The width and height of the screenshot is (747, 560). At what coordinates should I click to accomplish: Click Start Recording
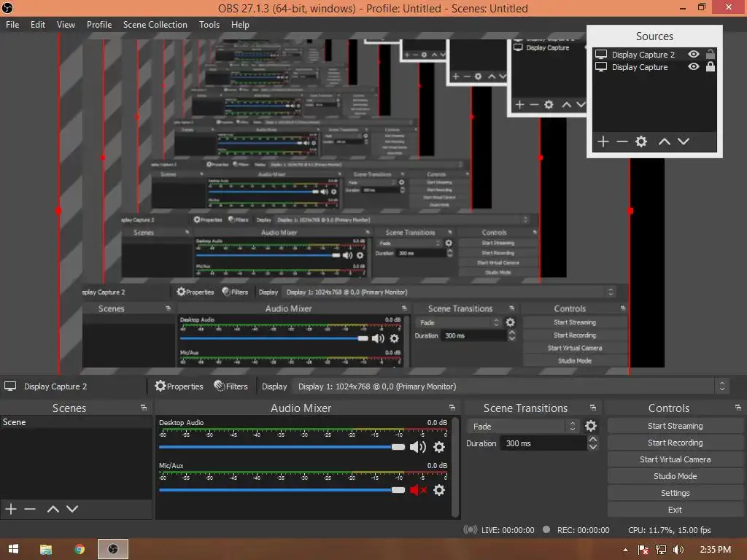[x=675, y=443]
